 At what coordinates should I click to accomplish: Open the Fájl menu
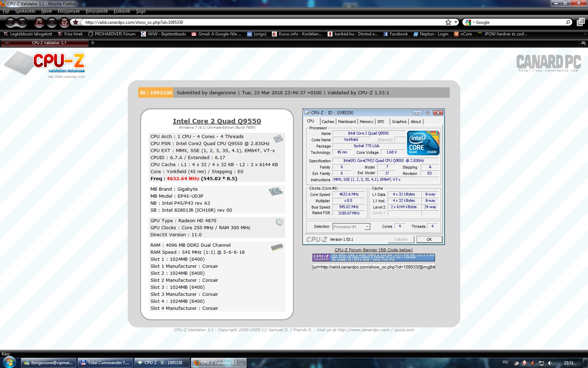tap(6, 11)
